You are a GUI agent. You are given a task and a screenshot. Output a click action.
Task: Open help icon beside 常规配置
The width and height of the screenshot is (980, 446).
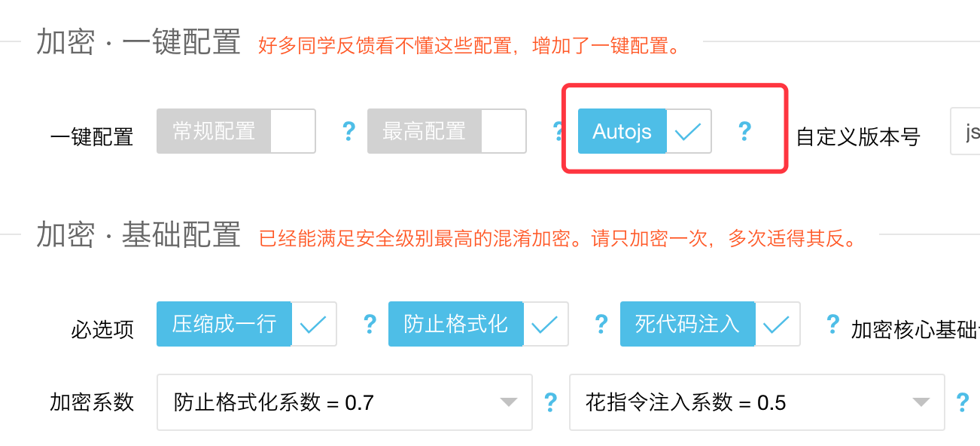(x=348, y=132)
